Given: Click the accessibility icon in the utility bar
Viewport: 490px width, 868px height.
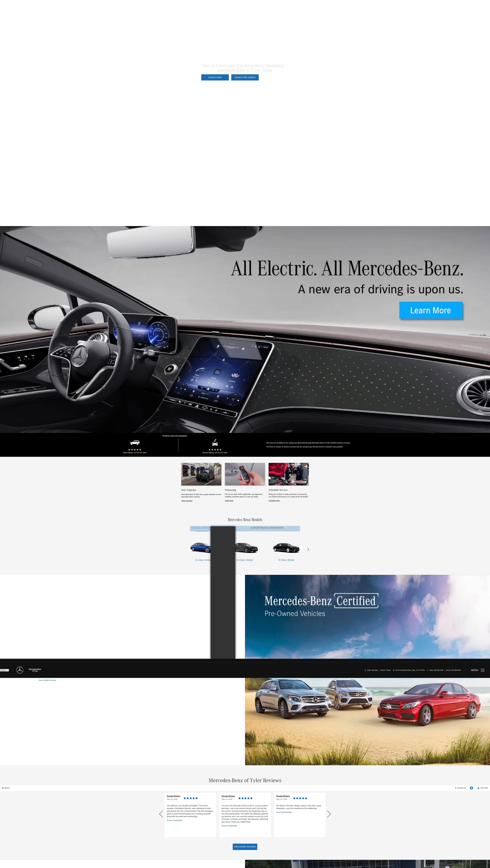Looking at the screenshot, I should pyautogui.click(x=472, y=788).
